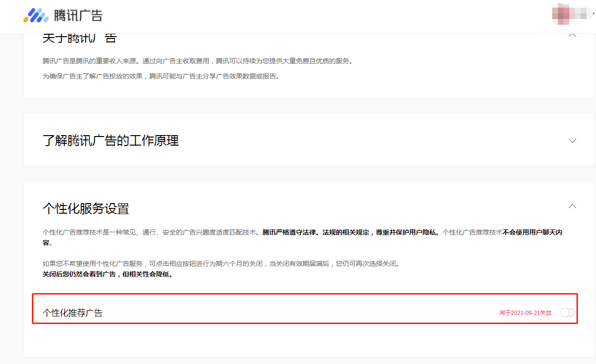Click the paragraph starting 腾讯广告是腾讯的重要收入来源

(198, 61)
